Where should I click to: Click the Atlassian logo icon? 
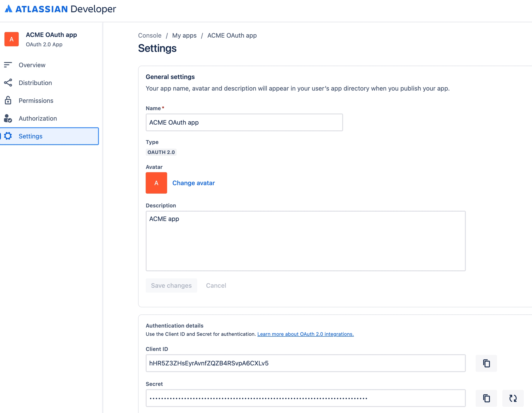pyautogui.click(x=9, y=9)
